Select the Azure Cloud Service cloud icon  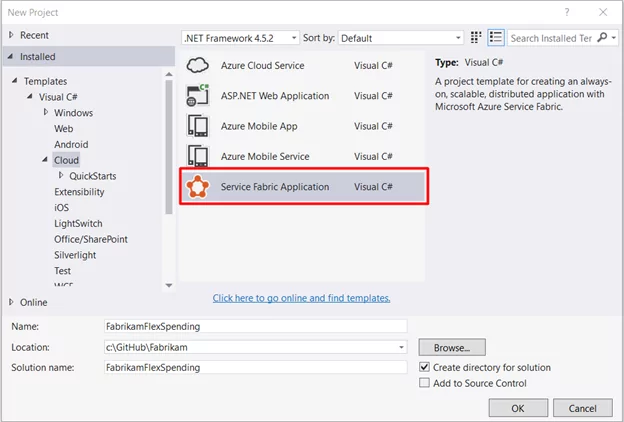tap(198, 65)
